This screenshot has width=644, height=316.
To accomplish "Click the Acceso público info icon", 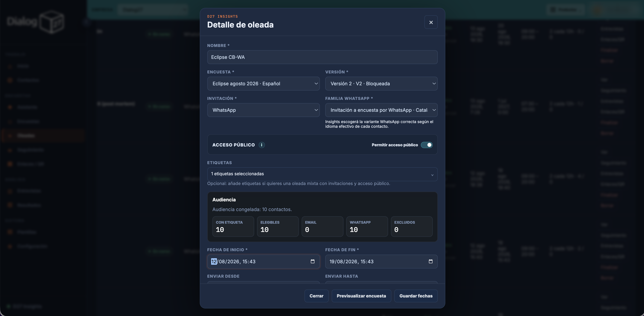I will pos(262,145).
